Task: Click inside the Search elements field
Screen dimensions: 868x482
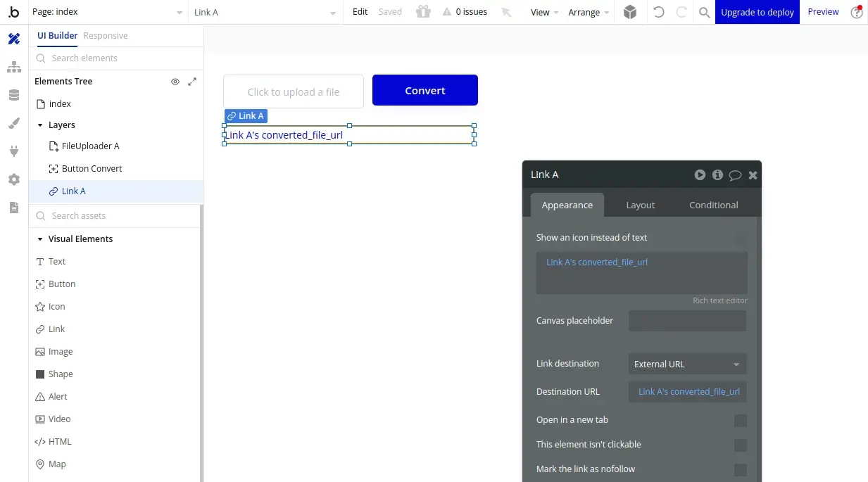Action: (x=113, y=58)
